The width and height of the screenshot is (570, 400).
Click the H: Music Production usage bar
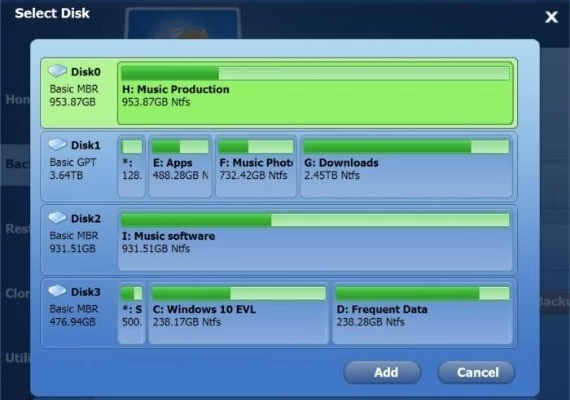coord(315,73)
